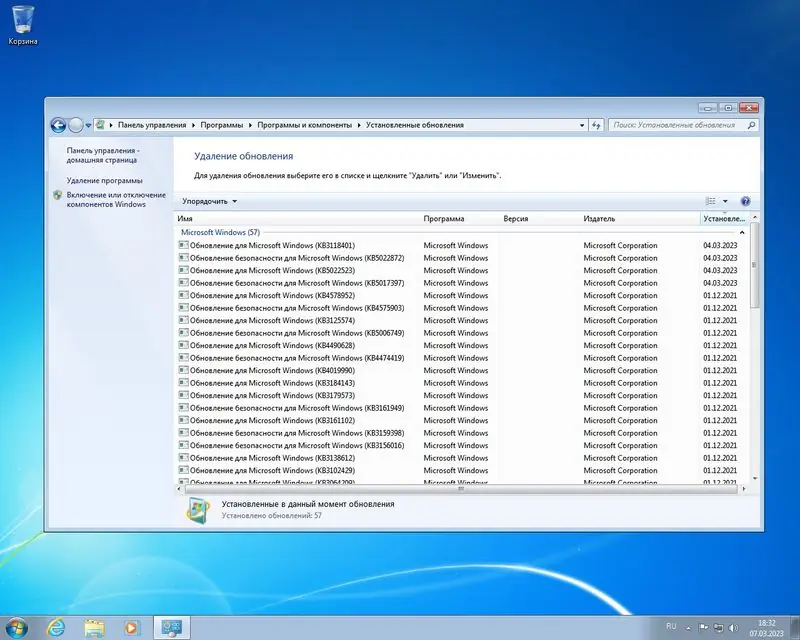Select security update KB5006749 row
This screenshot has height=640, width=800.
pyautogui.click(x=461, y=333)
